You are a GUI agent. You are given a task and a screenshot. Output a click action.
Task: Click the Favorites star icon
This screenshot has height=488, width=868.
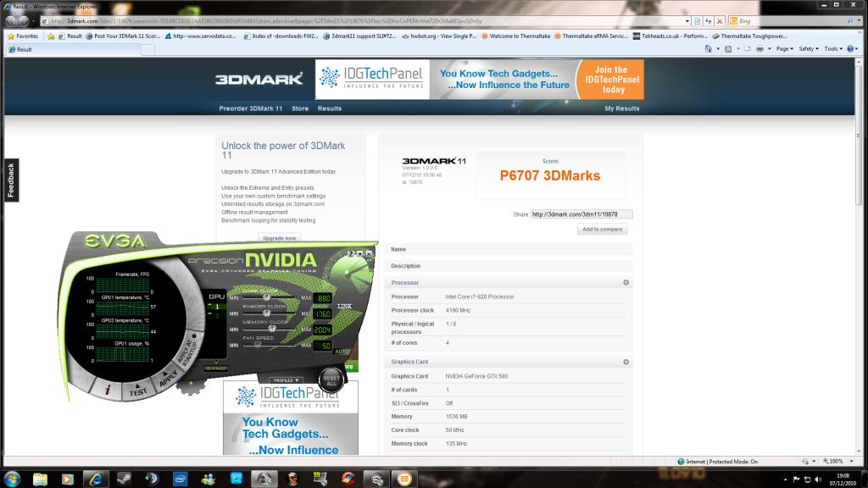coord(11,36)
